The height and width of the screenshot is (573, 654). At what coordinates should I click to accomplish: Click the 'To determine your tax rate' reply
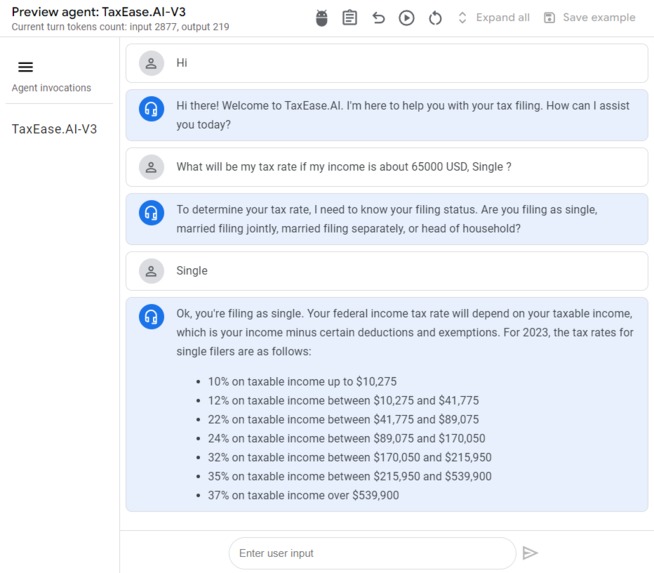click(387, 219)
